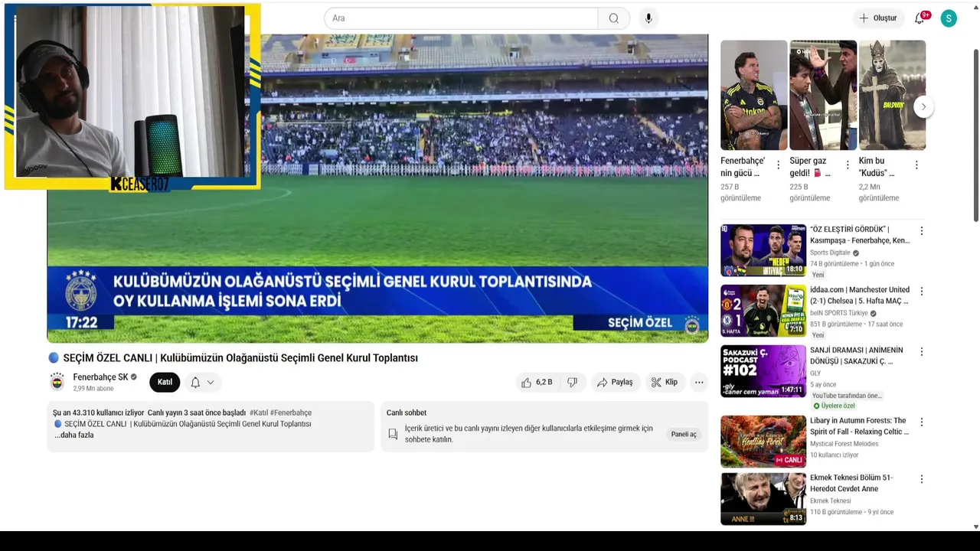Open options for SANJİ DRAMASI video
The width and height of the screenshot is (980, 551).
(922, 351)
